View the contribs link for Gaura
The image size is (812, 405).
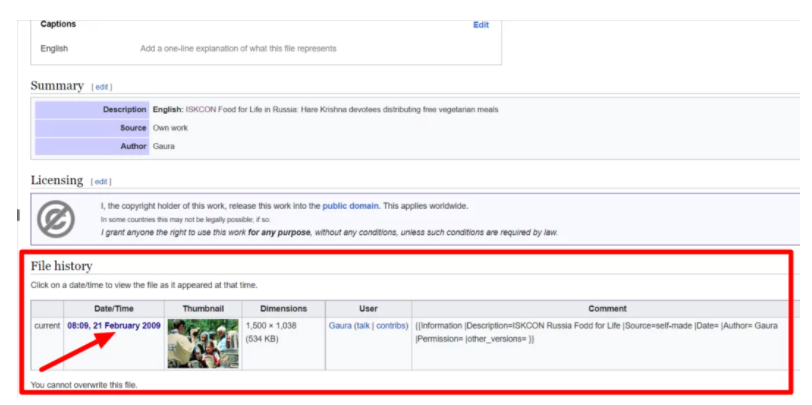tap(390, 326)
